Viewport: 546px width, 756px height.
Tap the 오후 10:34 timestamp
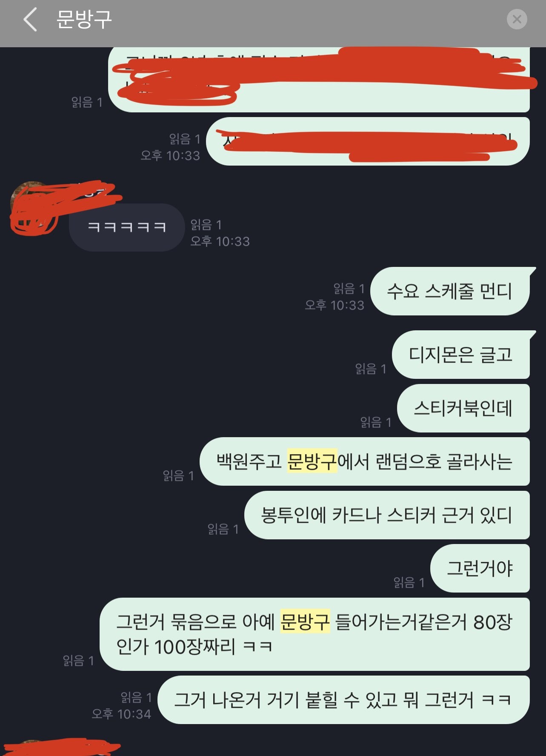click(x=121, y=714)
